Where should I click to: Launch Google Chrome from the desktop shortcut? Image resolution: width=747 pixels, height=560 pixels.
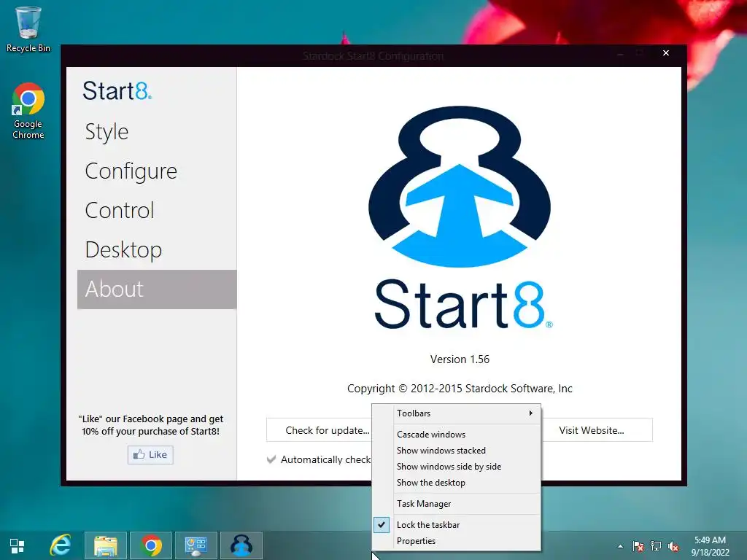(28, 111)
